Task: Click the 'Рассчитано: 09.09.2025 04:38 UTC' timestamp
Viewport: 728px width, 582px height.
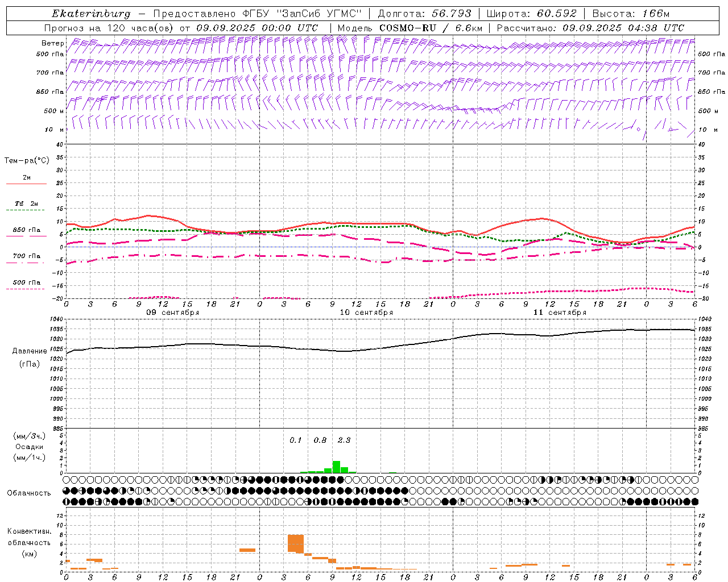Action: [590, 28]
